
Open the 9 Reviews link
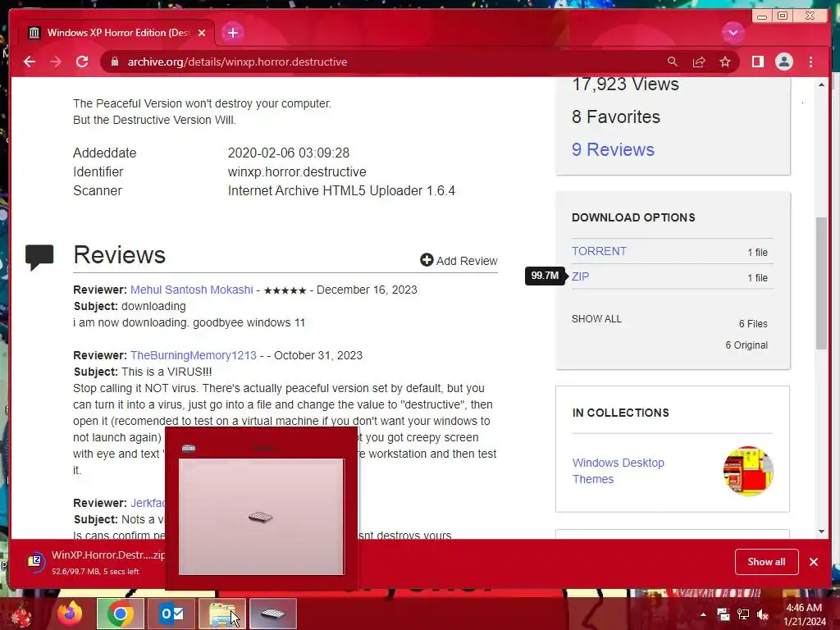613,149
